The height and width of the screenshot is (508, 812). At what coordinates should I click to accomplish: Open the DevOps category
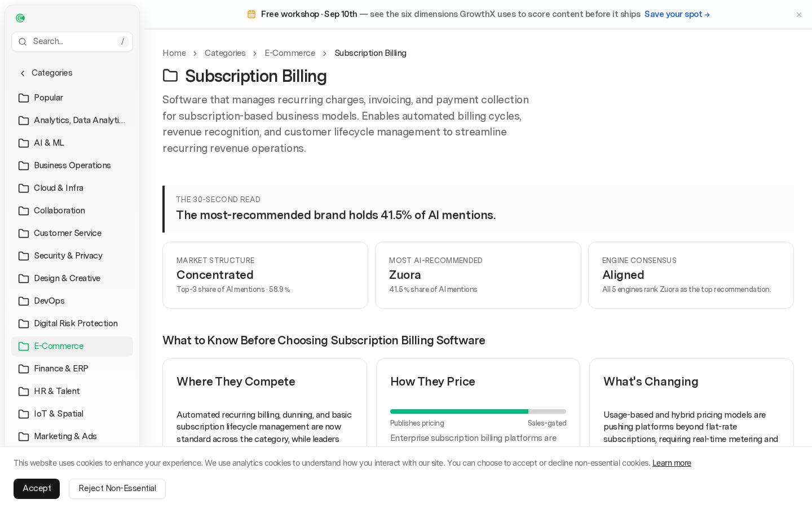point(72,301)
